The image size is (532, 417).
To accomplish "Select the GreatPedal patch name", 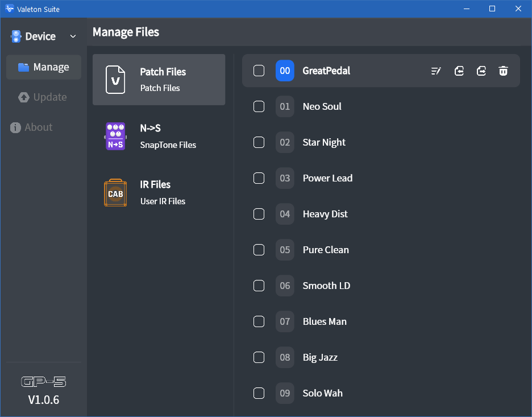I will (x=326, y=71).
